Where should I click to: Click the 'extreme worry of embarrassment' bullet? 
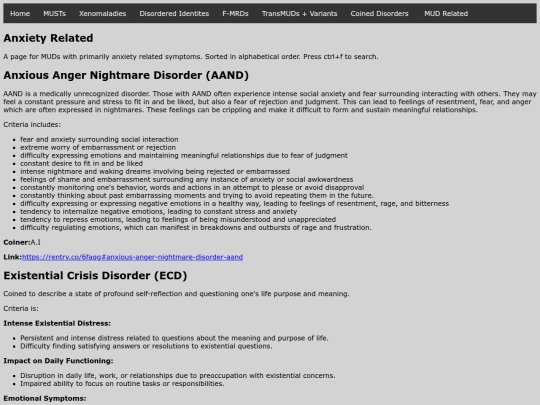(x=98, y=147)
